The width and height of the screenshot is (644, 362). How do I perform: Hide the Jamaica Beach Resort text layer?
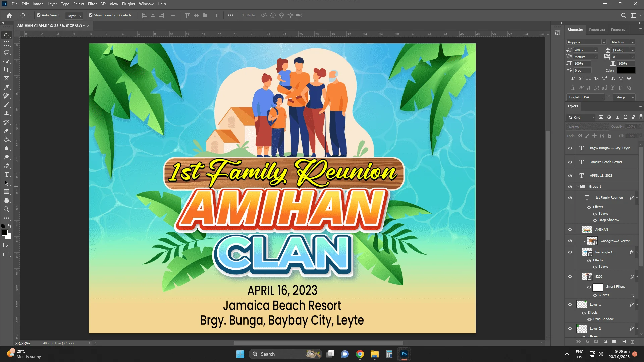point(570,162)
